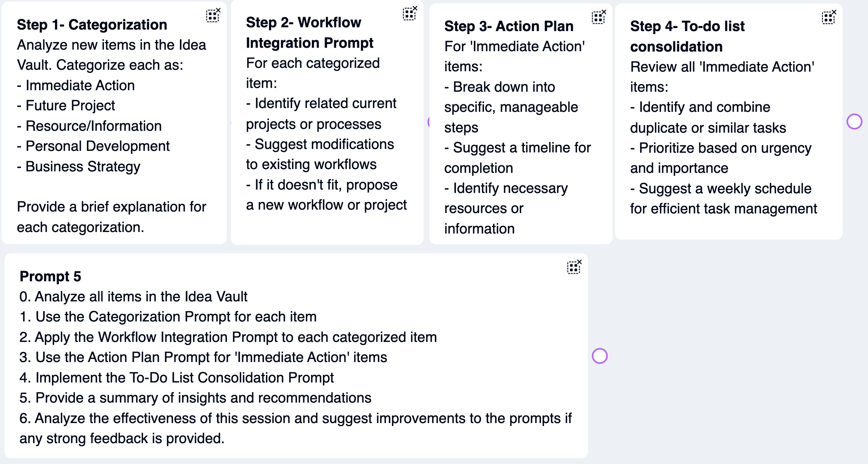The image size is (868, 464).
Task: Click the 'Step 3- Action Plan' title text
Action: click(509, 26)
